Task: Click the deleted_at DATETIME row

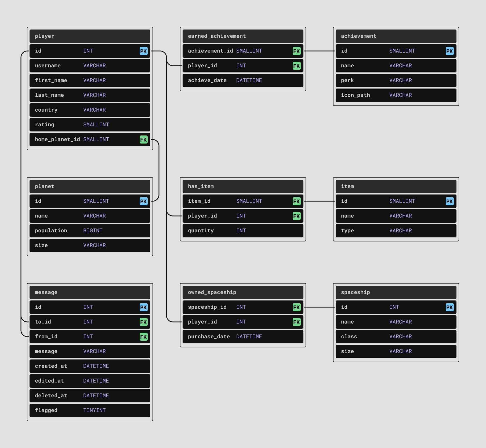Action: tap(90, 396)
